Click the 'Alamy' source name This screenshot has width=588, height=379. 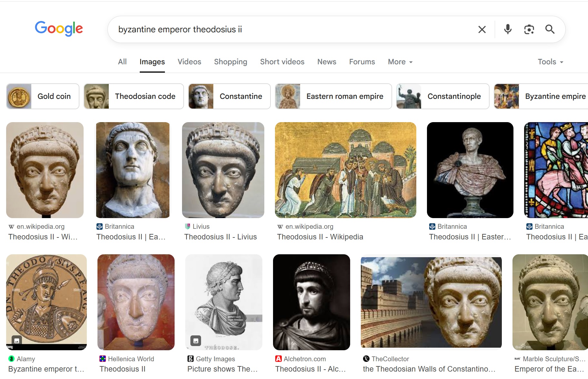pos(26,359)
